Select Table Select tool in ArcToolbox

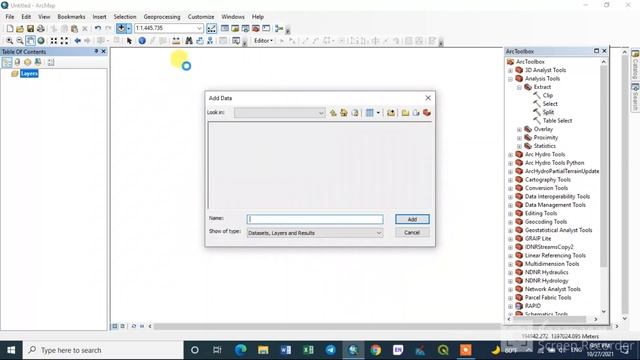click(557, 121)
